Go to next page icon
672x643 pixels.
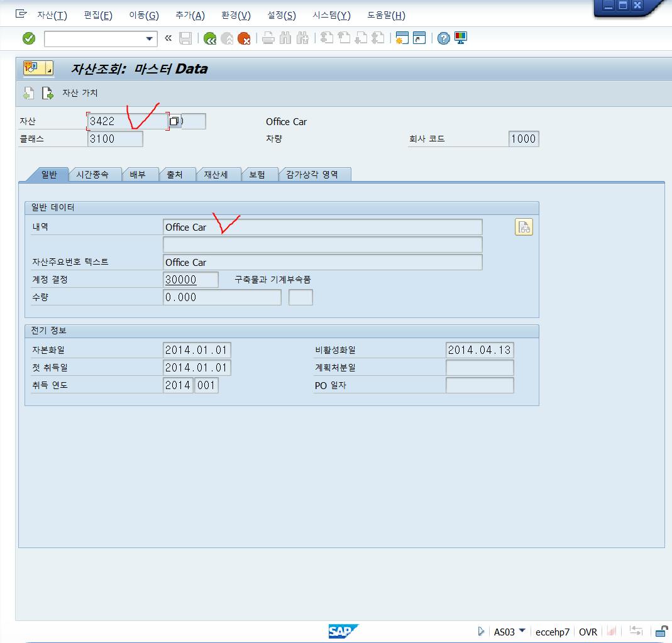pyautogui.click(x=361, y=38)
